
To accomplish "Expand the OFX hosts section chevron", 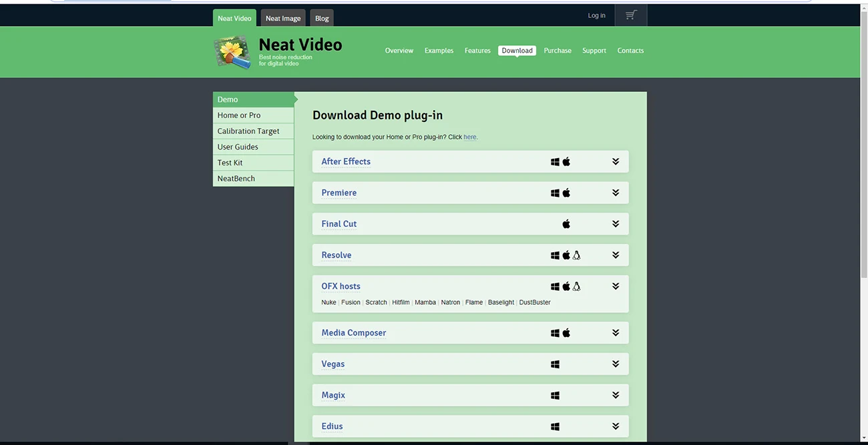I will point(616,286).
